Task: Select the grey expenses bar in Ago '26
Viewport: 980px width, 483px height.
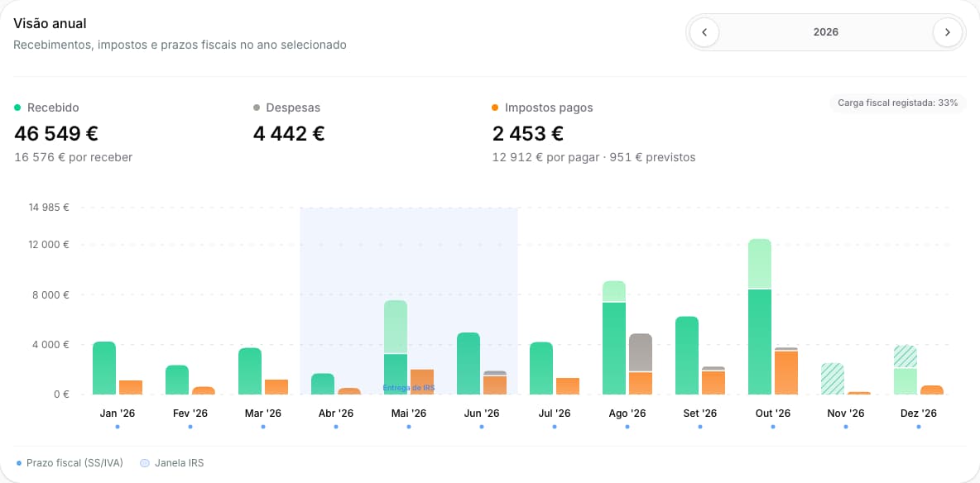Action: pyautogui.click(x=641, y=353)
